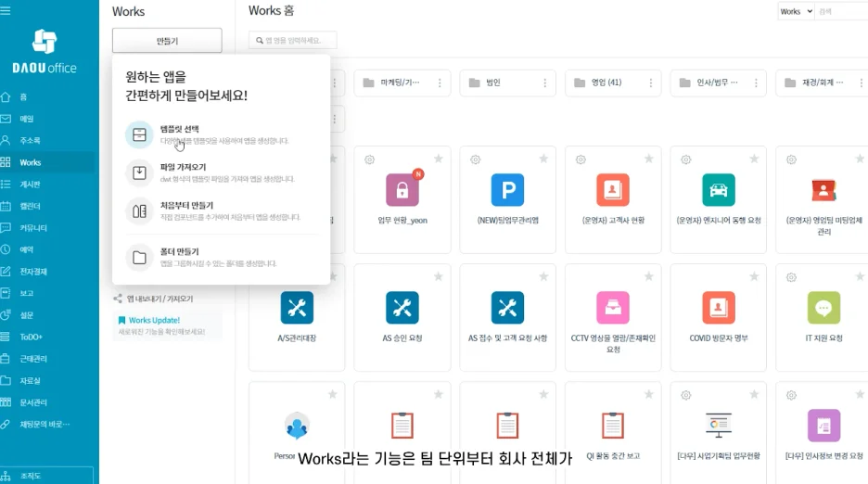This screenshot has height=484, width=868.
Task: Choose 처음부터 만들기 option
Action: tap(222, 211)
